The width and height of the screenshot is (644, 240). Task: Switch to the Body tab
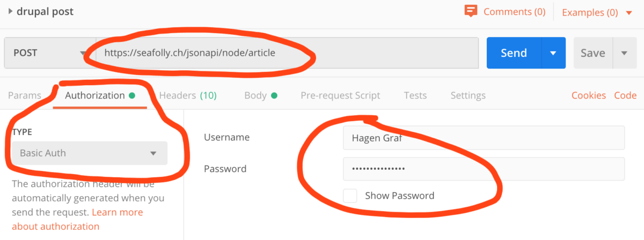point(255,96)
